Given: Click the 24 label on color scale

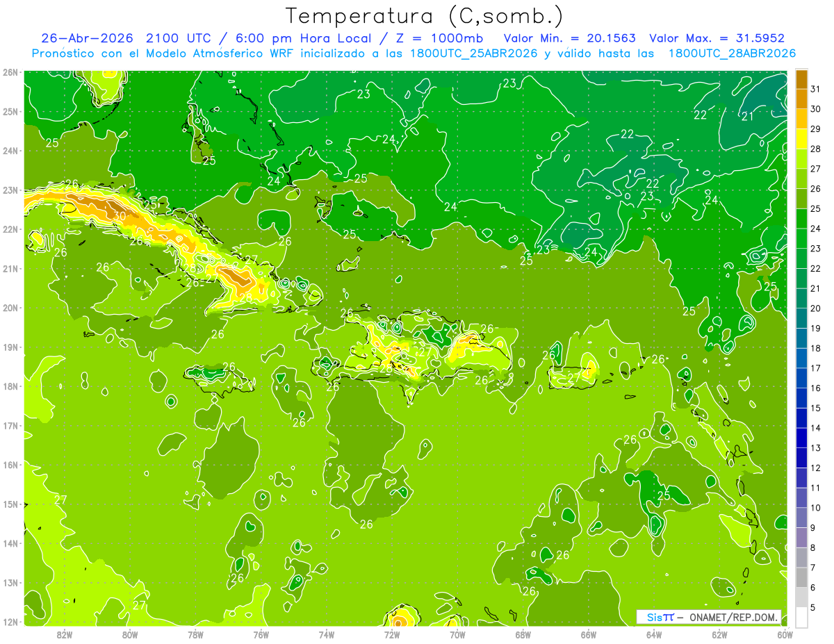Looking at the screenshot, I should pyautogui.click(x=816, y=229).
